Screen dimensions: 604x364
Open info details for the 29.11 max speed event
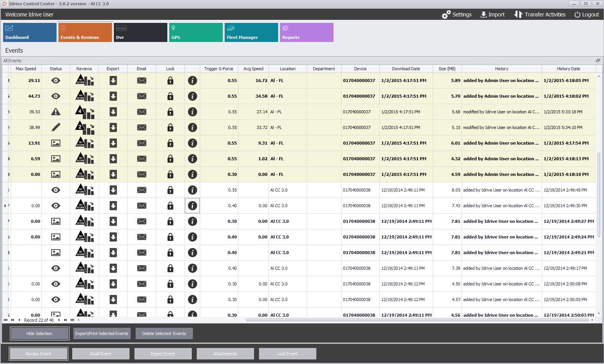coord(193,81)
